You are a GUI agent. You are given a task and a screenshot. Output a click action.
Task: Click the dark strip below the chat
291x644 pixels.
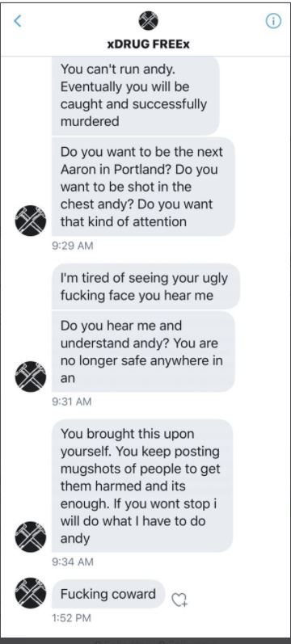pos(145,641)
